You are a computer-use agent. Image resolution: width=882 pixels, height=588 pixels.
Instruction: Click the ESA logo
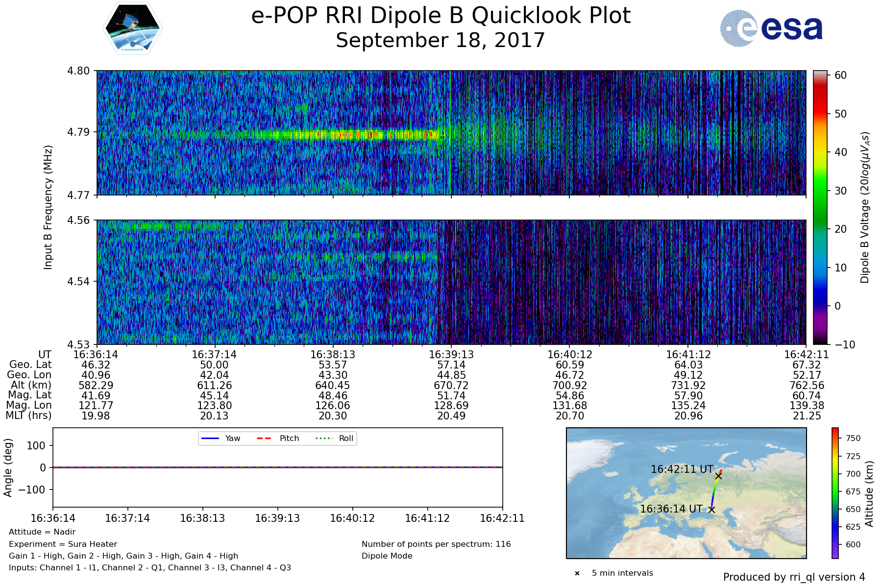(771, 28)
